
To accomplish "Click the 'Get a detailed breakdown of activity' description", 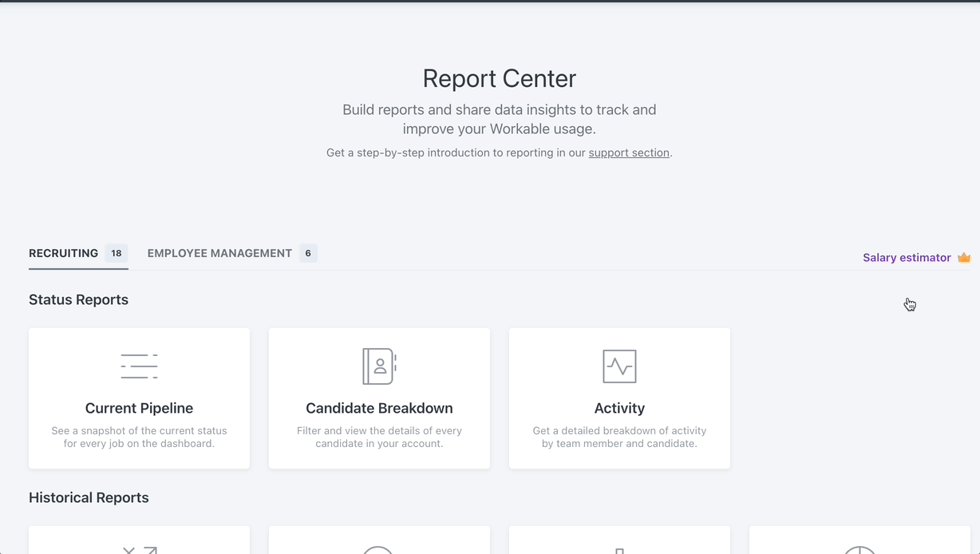I will [x=619, y=437].
